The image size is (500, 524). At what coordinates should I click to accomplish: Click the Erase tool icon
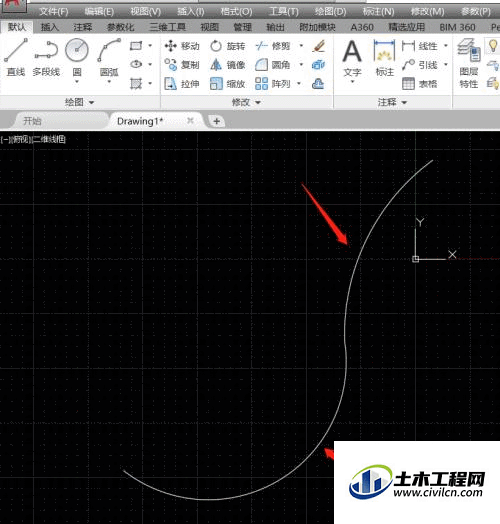click(x=319, y=46)
